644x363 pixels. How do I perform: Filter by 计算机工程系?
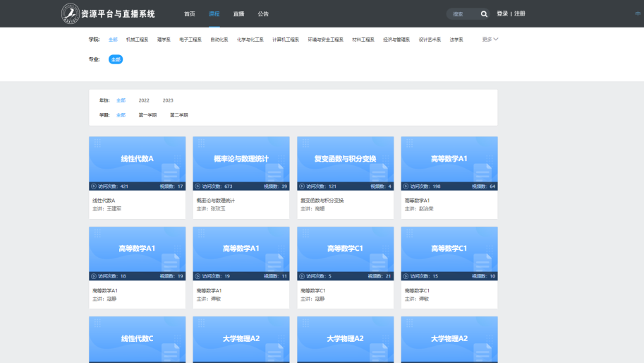[286, 40]
